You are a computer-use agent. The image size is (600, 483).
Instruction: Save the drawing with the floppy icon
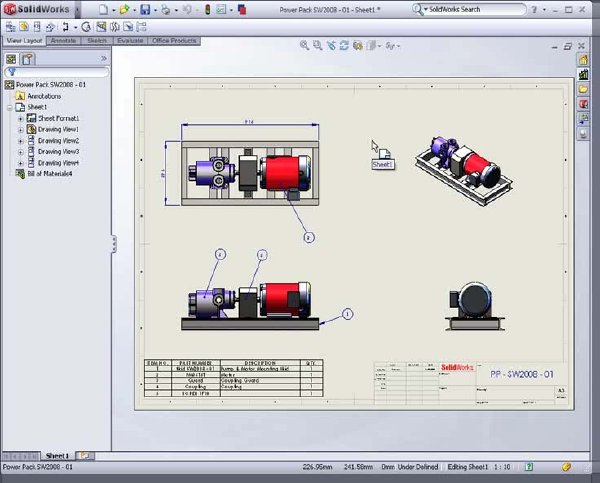145,9
